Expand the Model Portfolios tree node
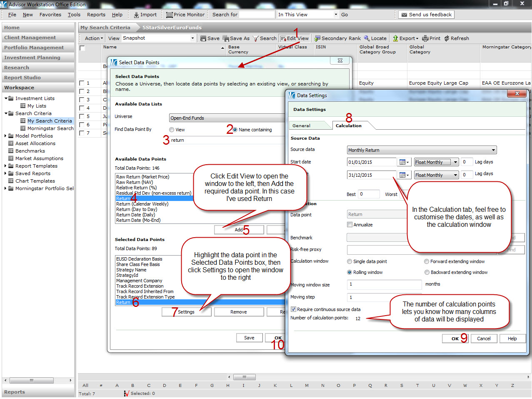 [5, 136]
